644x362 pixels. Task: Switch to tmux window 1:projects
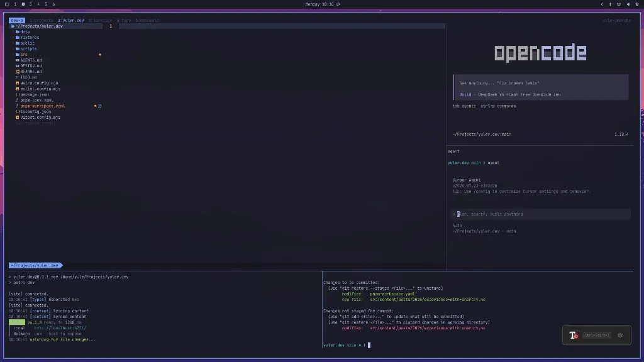coord(42,20)
